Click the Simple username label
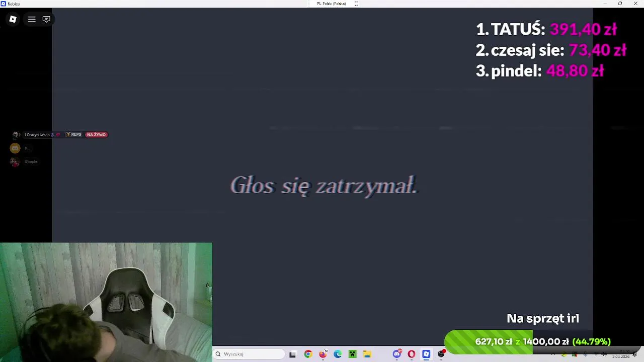This screenshot has height=362, width=644. click(31, 161)
